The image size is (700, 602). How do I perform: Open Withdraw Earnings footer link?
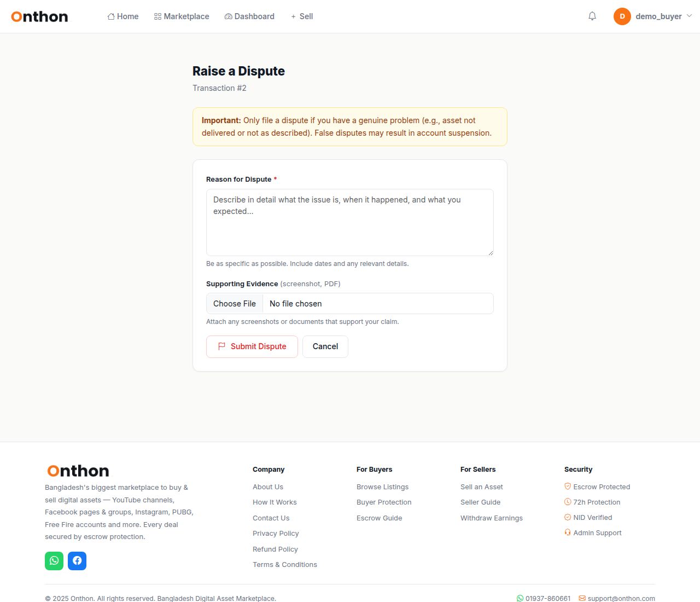[492, 518]
